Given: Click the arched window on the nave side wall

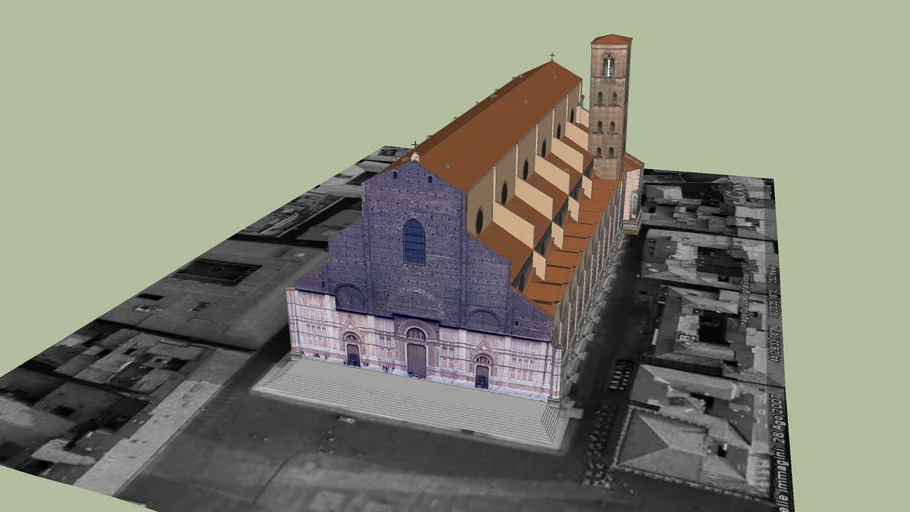Looking at the screenshot, I should pyautogui.click(x=479, y=221).
